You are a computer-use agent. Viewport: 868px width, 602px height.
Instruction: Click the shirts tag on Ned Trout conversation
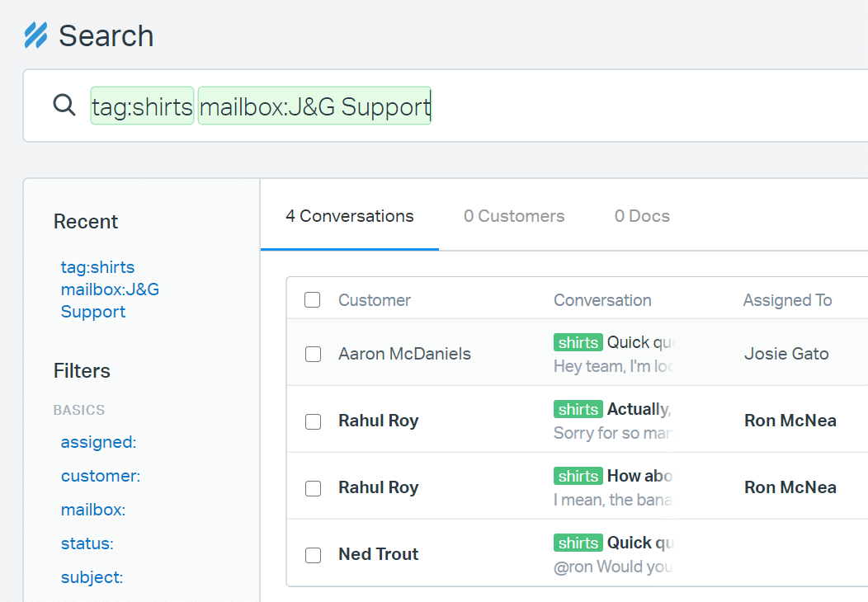point(578,543)
